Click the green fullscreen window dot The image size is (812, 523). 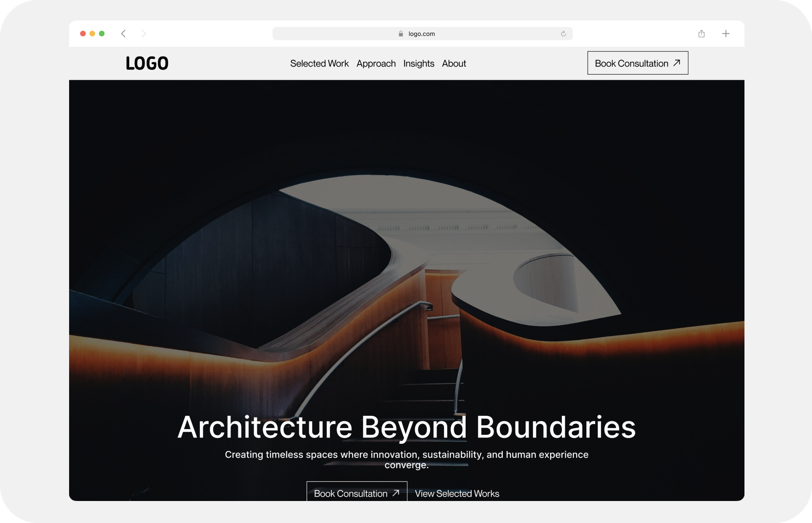tap(102, 34)
